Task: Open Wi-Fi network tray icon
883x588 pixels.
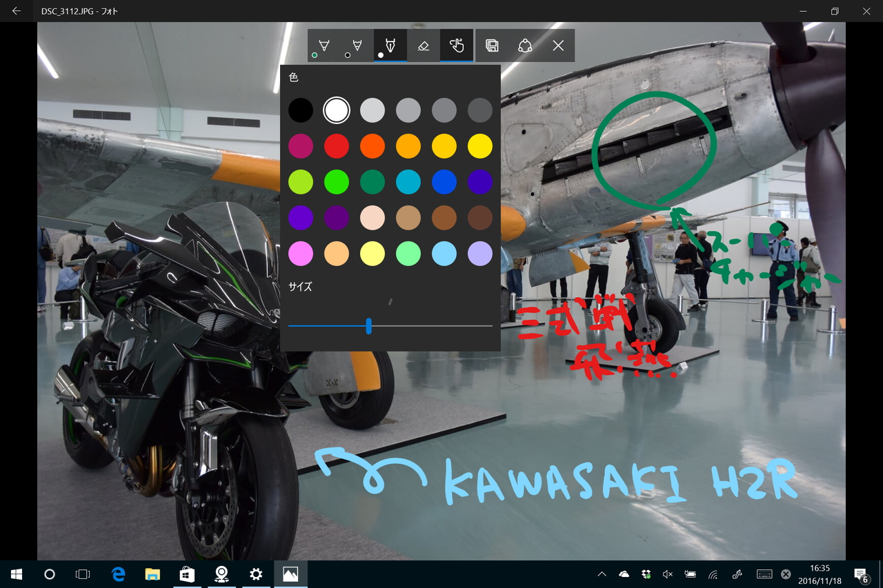Action: pyautogui.click(x=713, y=574)
